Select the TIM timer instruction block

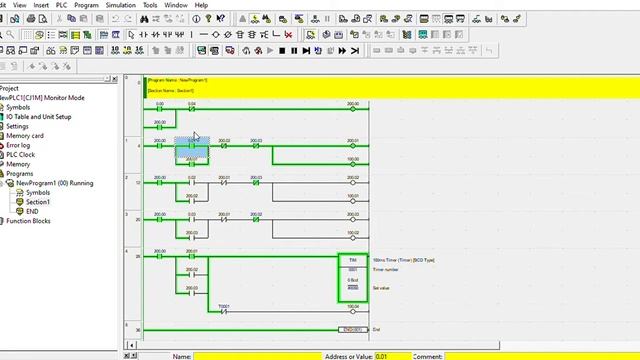coord(353,278)
